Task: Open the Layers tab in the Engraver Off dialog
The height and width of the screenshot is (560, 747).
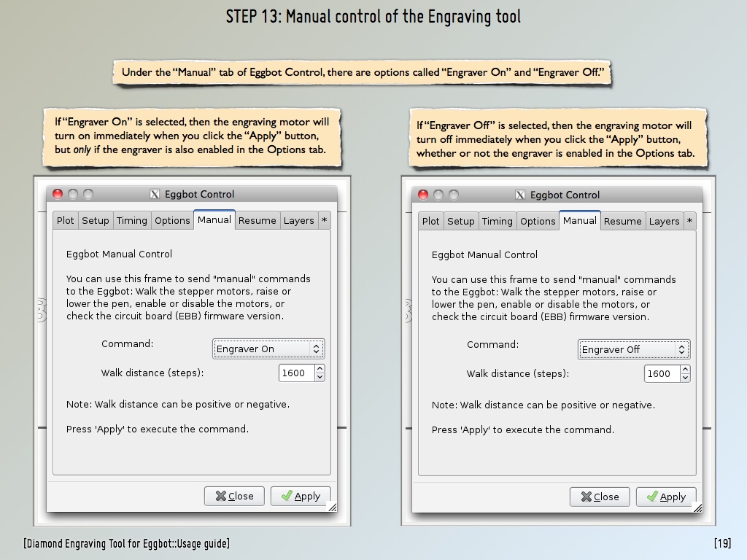Action: (664, 221)
